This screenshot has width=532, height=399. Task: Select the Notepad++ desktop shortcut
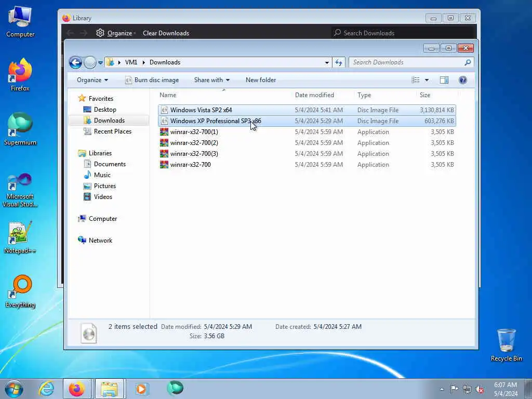coord(20,237)
